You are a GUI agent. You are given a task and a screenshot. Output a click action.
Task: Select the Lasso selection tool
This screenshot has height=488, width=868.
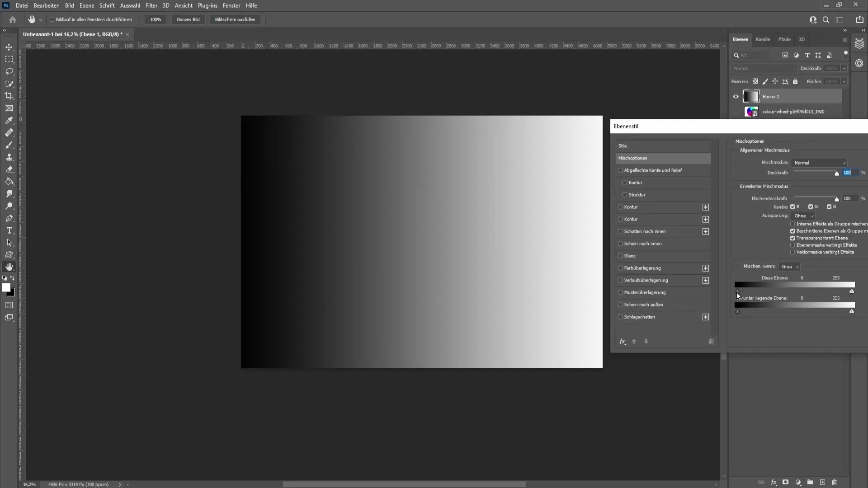9,71
